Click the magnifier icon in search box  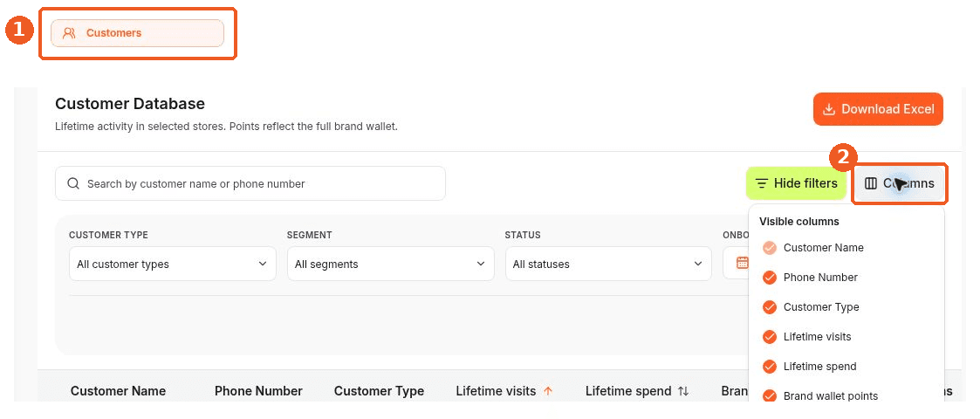pos(73,183)
